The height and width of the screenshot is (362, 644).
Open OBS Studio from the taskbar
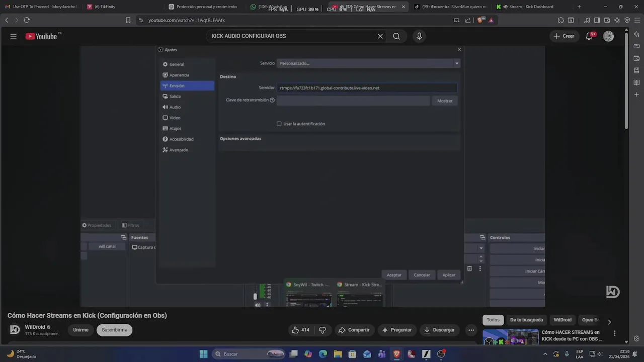[x=441, y=354]
